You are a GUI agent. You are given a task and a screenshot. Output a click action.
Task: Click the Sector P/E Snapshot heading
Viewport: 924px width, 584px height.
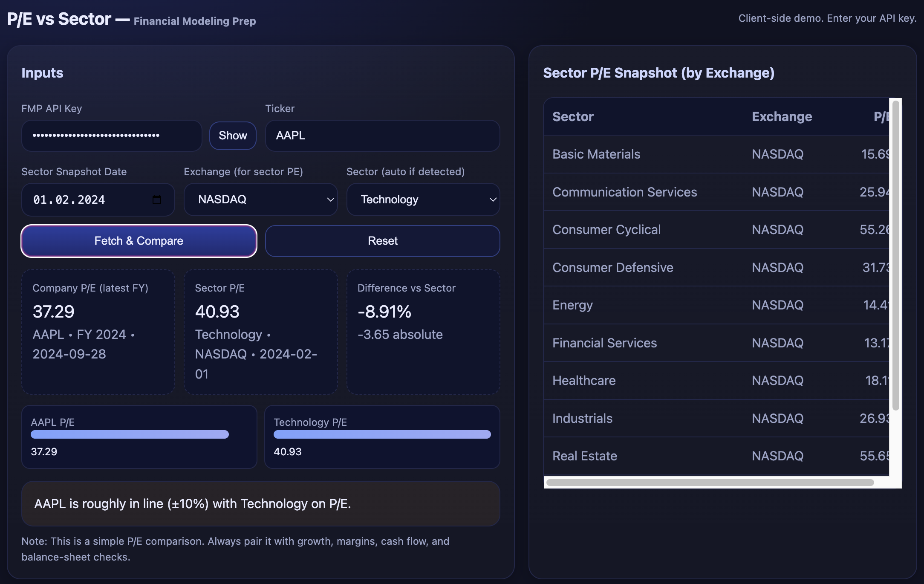tap(658, 73)
